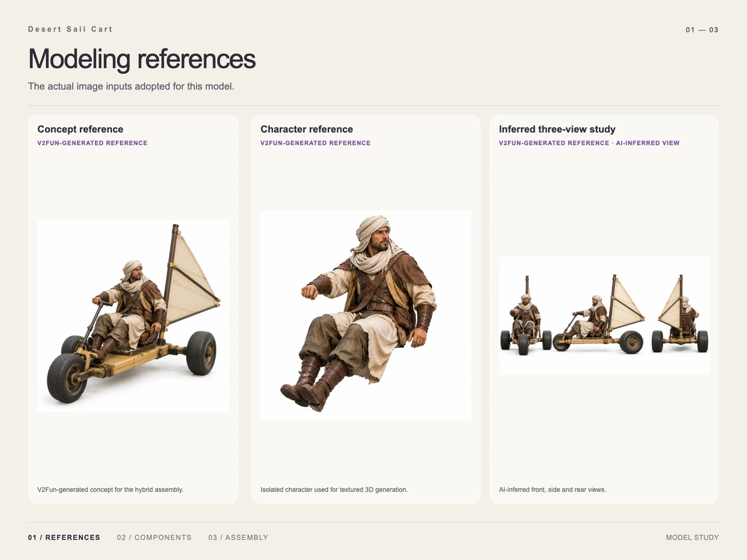The height and width of the screenshot is (560, 747).
Task: Click the 'V2Fun-generated concept for the hybrid assembly' caption
Action: [110, 489]
